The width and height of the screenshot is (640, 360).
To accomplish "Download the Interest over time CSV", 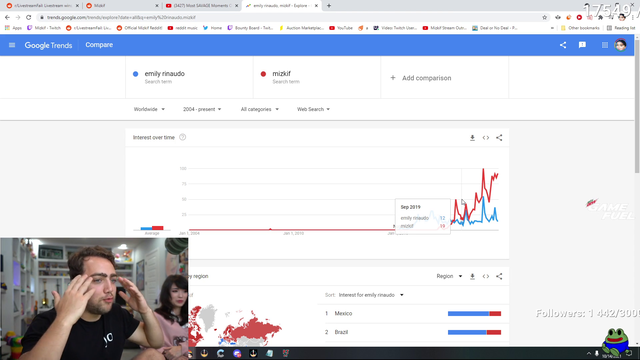I will pos(472,138).
